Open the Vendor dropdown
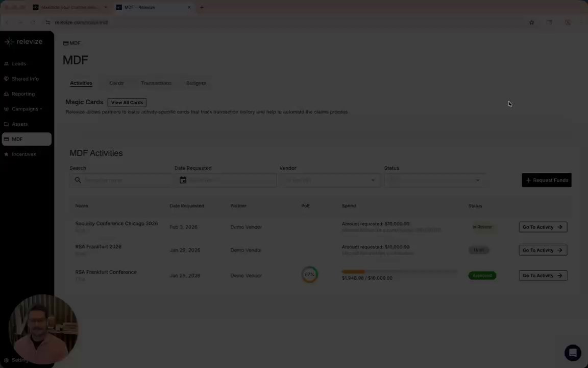588x368 pixels. [330, 180]
